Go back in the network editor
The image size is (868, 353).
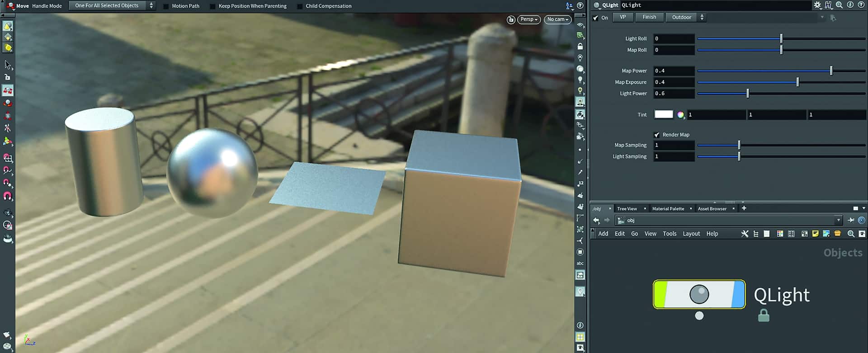tap(596, 220)
